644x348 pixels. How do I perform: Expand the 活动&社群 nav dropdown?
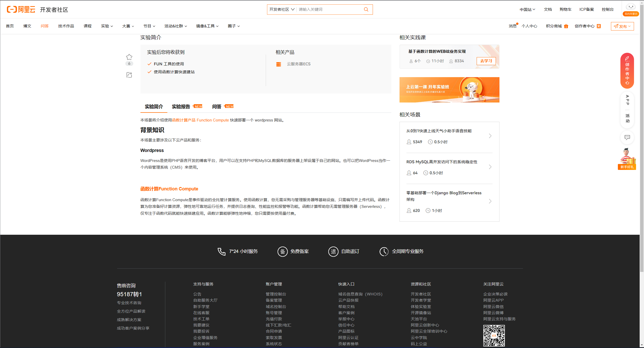(176, 26)
